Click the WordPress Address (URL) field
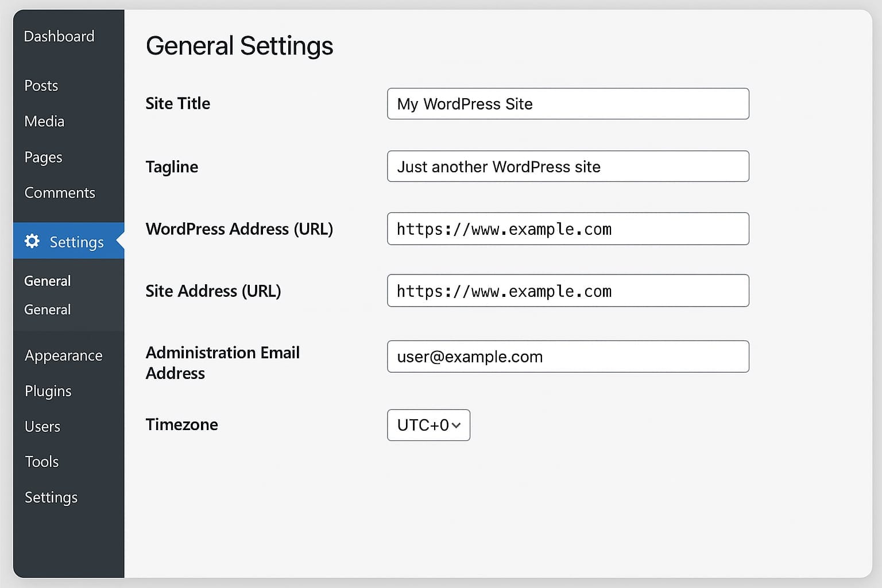Image resolution: width=882 pixels, height=588 pixels. tap(567, 229)
